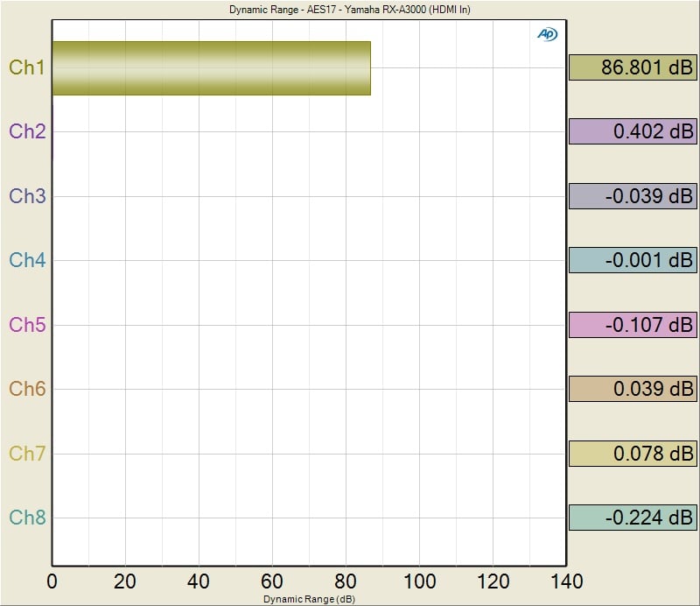The height and width of the screenshot is (606, 700).
Task: Select the Ch2 channel label
Action: tap(26, 131)
